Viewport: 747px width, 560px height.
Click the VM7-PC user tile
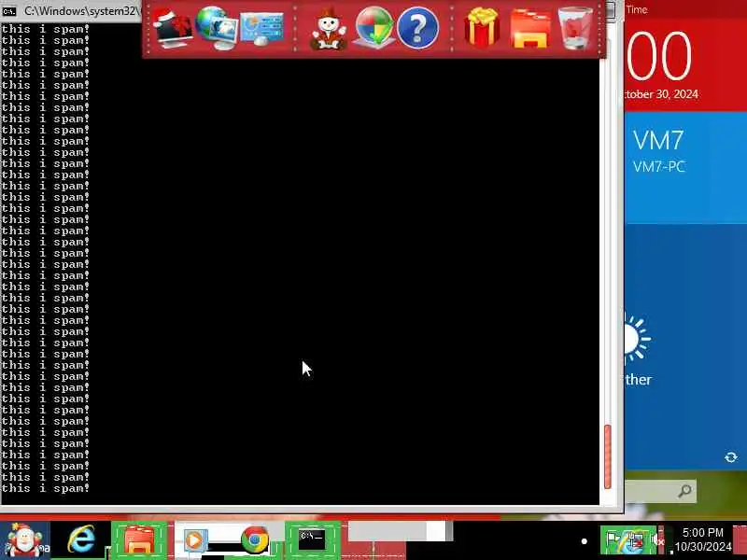point(685,168)
